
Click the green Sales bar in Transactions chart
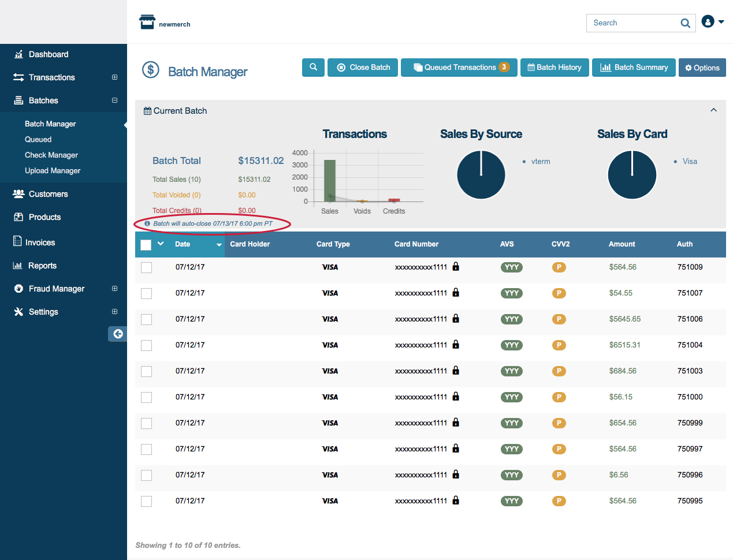(330, 180)
